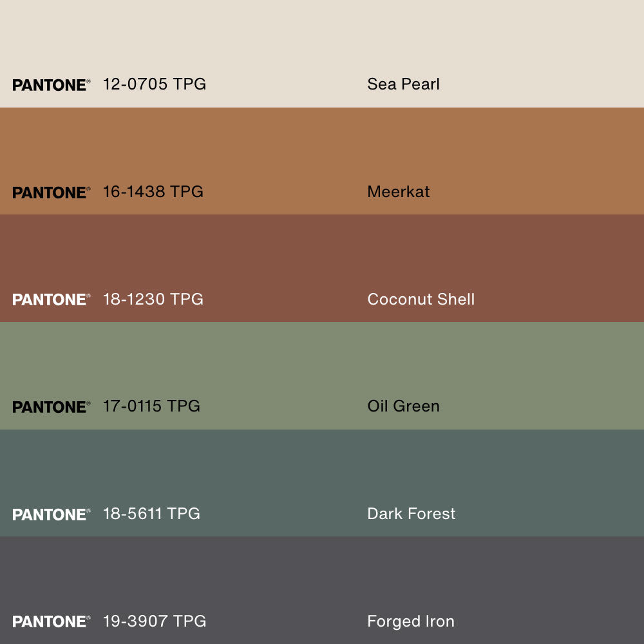Click the color code 18-1230 TPG

pyautogui.click(x=153, y=299)
